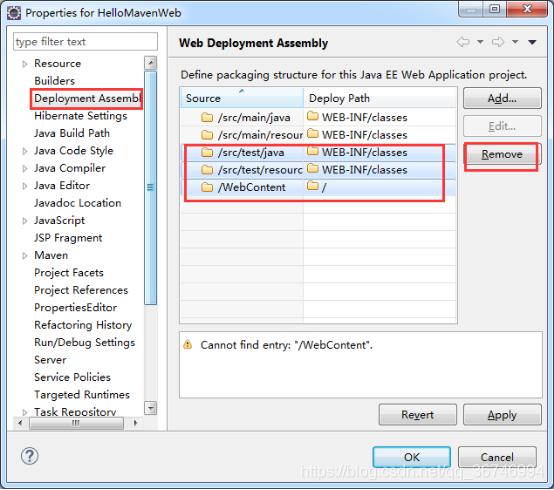Click tree horizontal scrollbar right arrow

coord(136,423)
